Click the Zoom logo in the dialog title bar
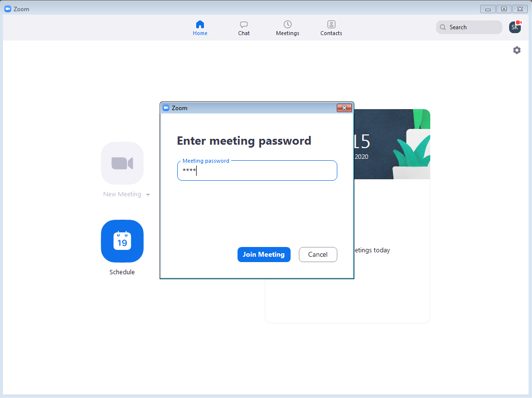 pos(166,108)
